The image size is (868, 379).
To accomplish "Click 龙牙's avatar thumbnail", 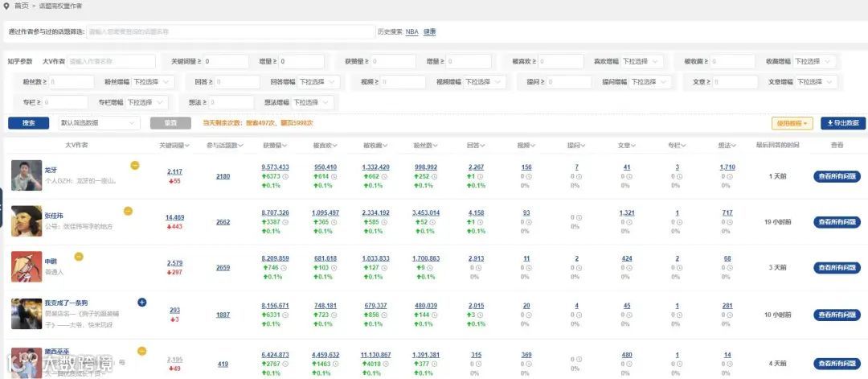I will click(x=27, y=175).
